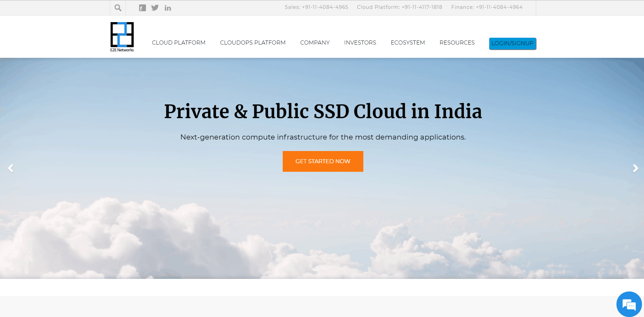Open the Investors menu

pyautogui.click(x=360, y=43)
